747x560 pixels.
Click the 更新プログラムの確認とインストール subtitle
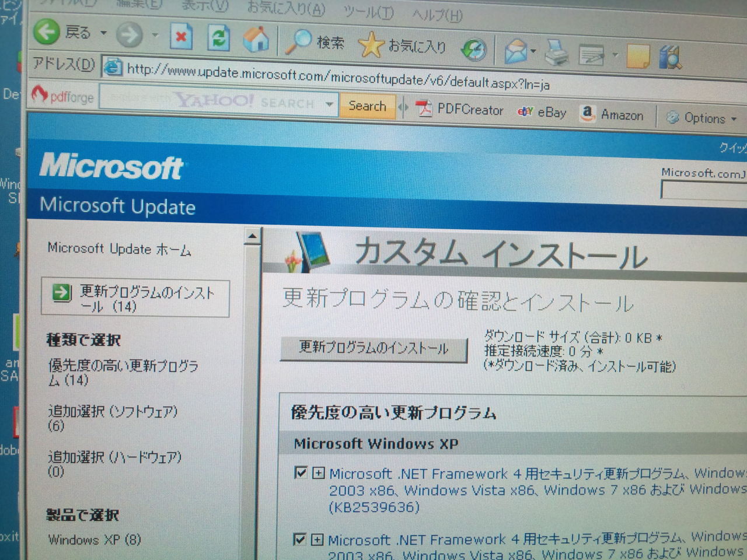click(x=458, y=300)
